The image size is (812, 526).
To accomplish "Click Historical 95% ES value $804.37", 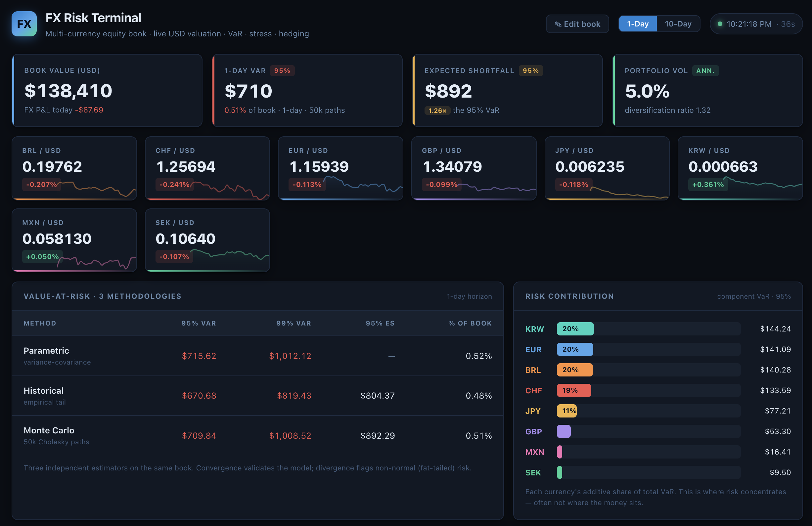I will tap(378, 396).
